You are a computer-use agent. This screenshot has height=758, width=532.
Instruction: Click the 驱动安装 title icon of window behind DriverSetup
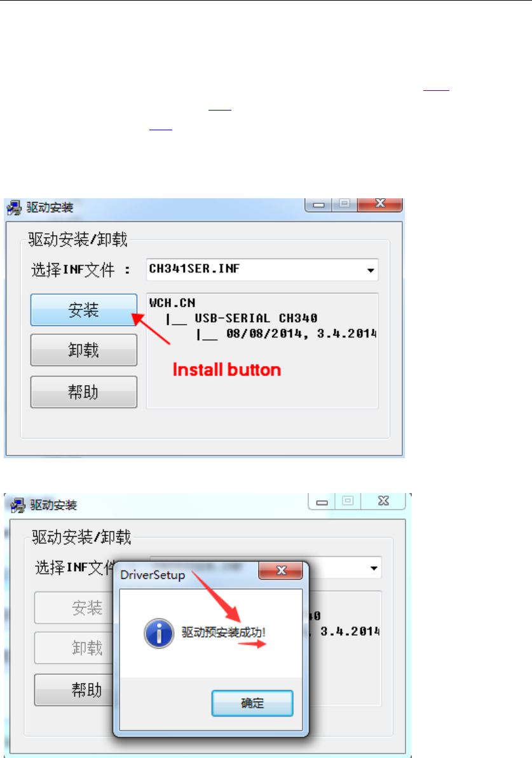click(18, 506)
